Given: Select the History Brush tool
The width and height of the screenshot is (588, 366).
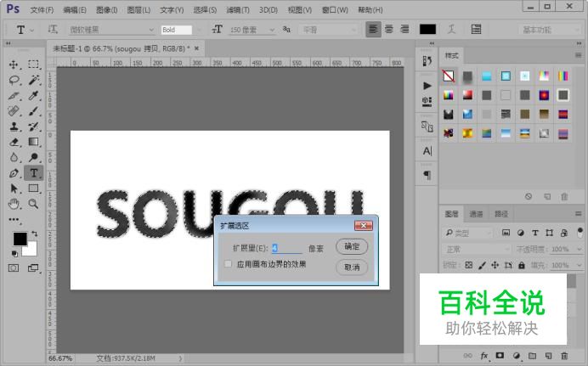Looking at the screenshot, I should (33, 127).
